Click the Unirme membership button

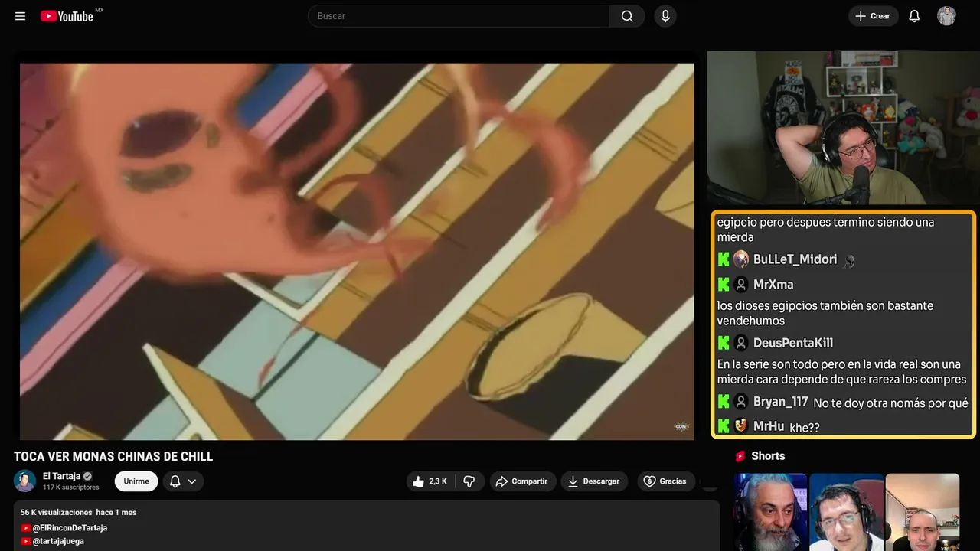pyautogui.click(x=136, y=481)
